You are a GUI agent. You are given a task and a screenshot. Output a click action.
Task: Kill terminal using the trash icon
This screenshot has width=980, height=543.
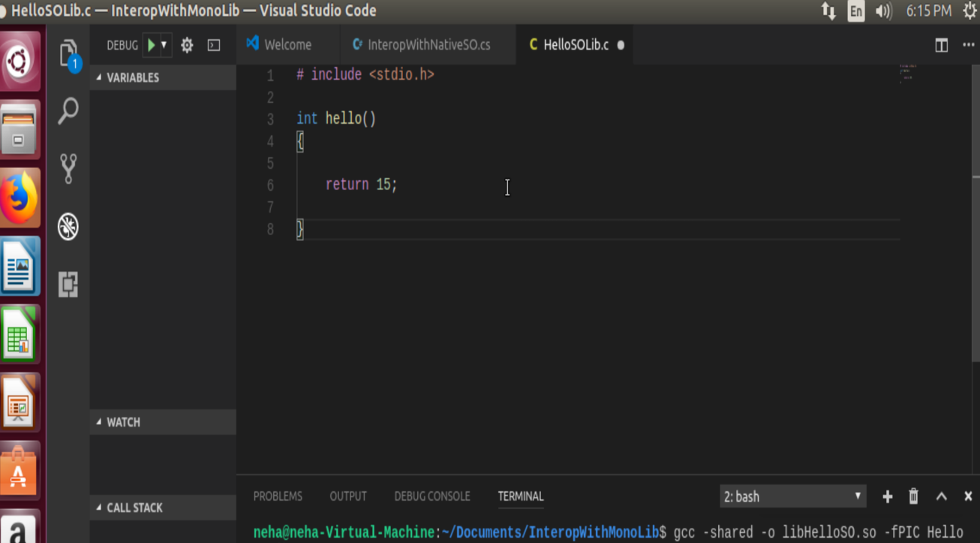pos(913,496)
